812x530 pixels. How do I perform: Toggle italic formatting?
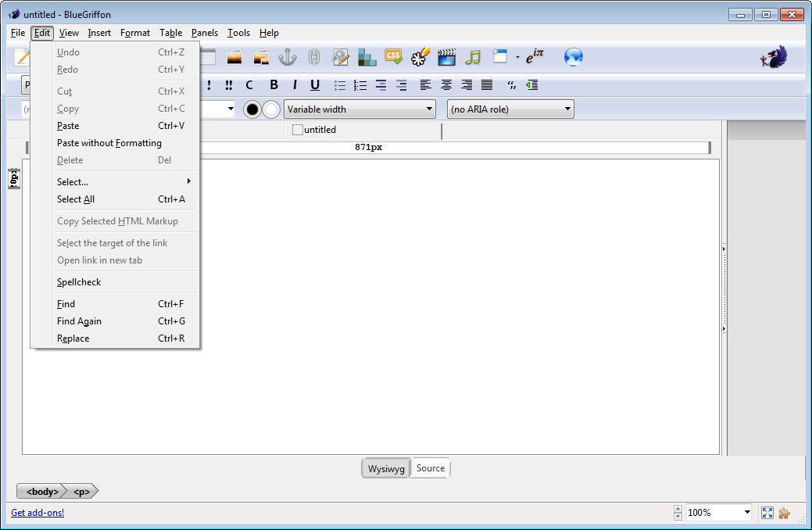(x=295, y=85)
